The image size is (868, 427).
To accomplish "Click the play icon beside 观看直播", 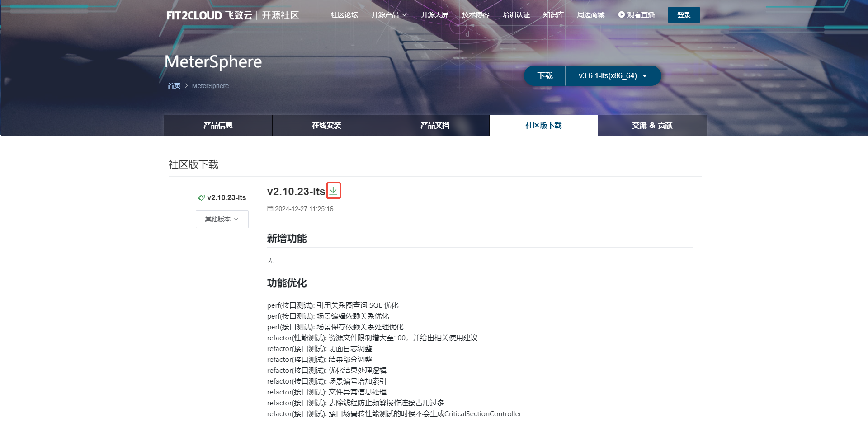I will tap(621, 15).
